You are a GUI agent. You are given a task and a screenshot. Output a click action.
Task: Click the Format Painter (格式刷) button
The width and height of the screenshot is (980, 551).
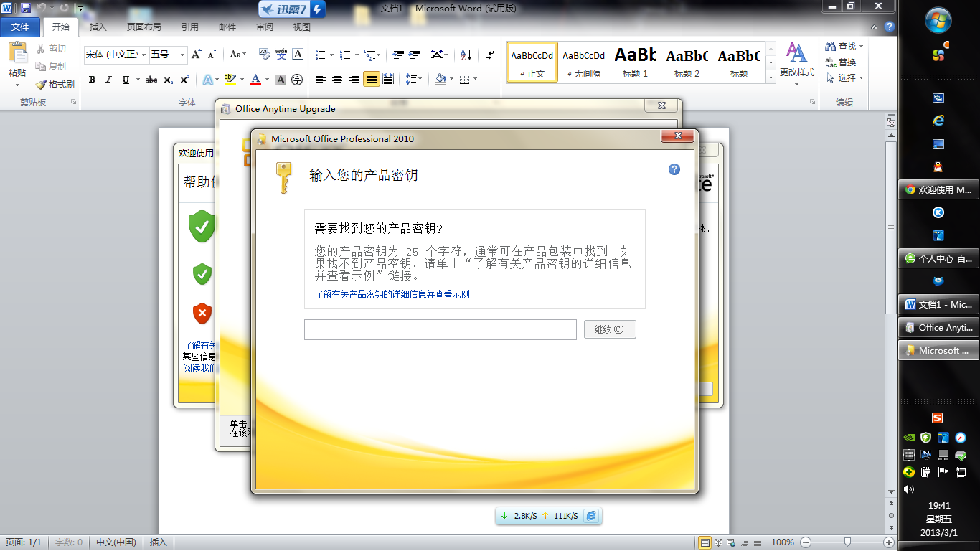pos(55,84)
